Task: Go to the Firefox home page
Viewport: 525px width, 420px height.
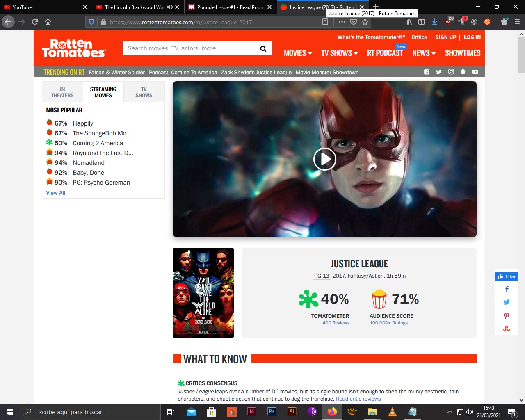Action: 48,22
